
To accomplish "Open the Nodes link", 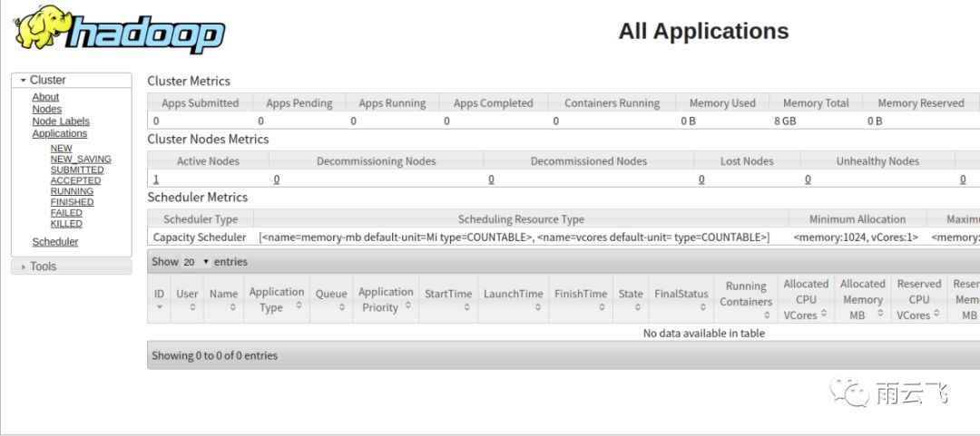I will point(47,109).
